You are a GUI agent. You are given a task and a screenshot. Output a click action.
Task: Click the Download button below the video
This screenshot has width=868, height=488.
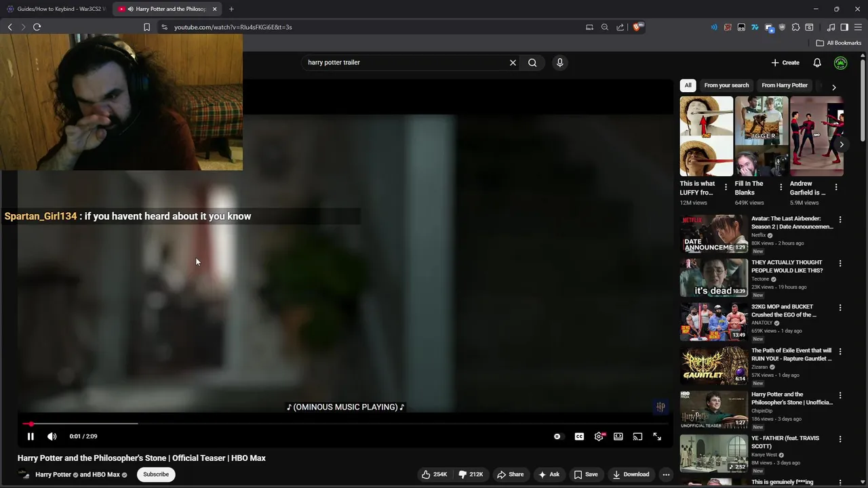pyautogui.click(x=631, y=474)
